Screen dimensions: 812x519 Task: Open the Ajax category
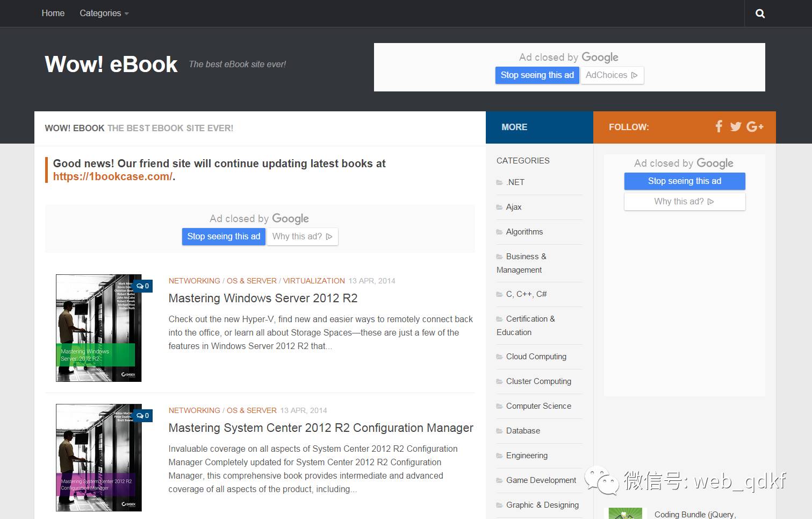click(514, 207)
